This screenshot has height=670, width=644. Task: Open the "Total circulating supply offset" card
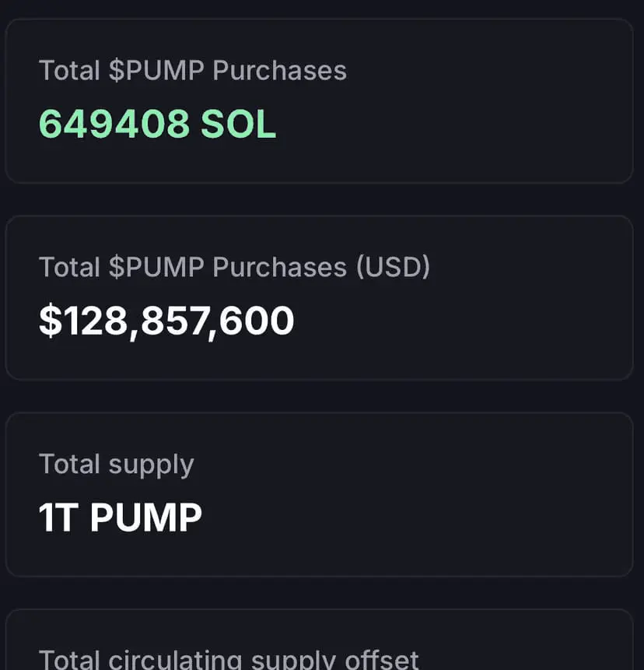point(319,640)
